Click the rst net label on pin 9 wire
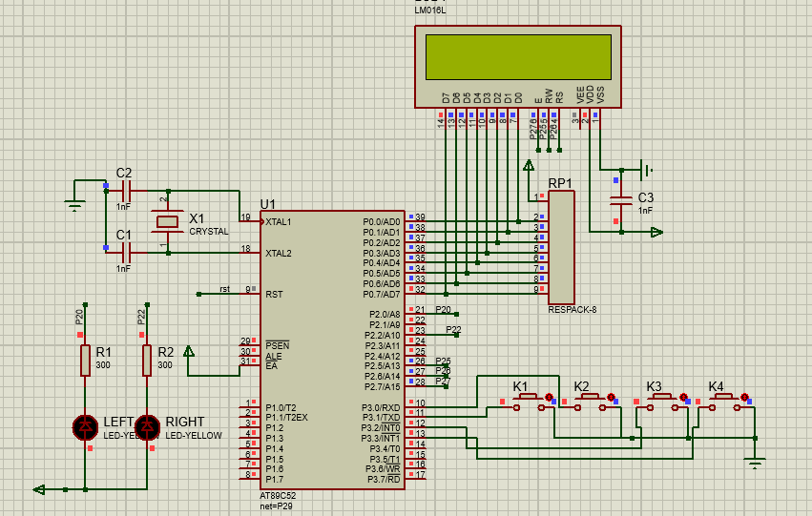 (x=225, y=289)
